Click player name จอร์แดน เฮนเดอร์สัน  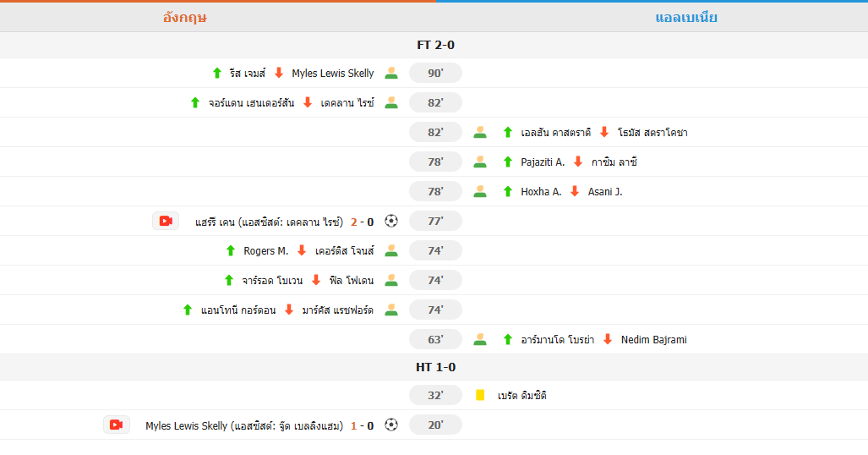point(251,103)
